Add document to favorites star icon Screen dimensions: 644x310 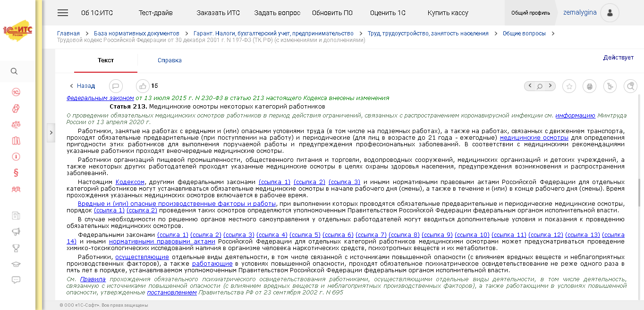click(570, 86)
